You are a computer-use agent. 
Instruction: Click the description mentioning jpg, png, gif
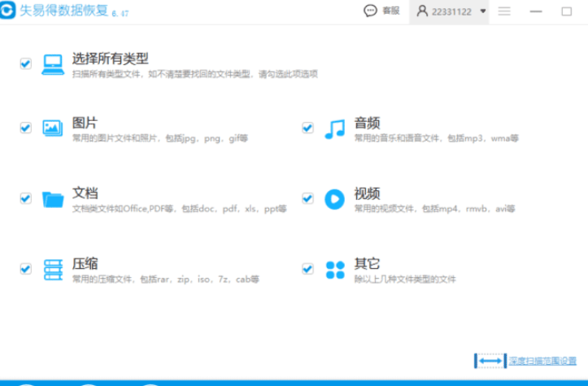click(160, 138)
